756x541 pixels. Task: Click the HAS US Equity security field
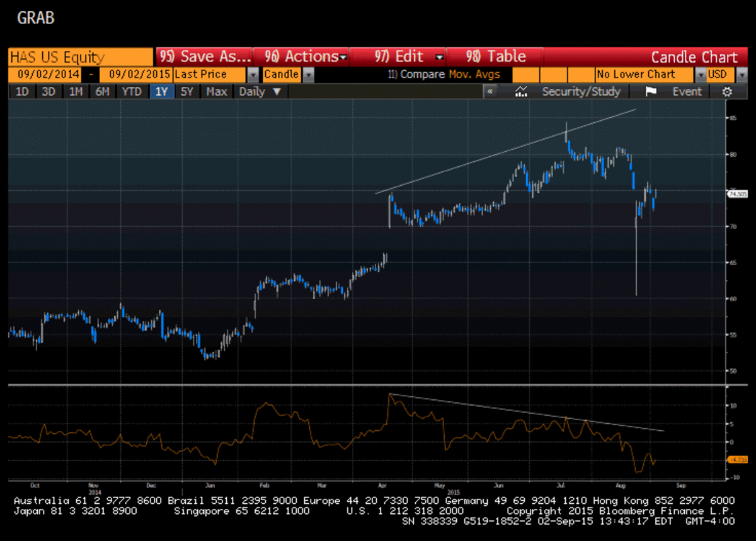click(81, 57)
